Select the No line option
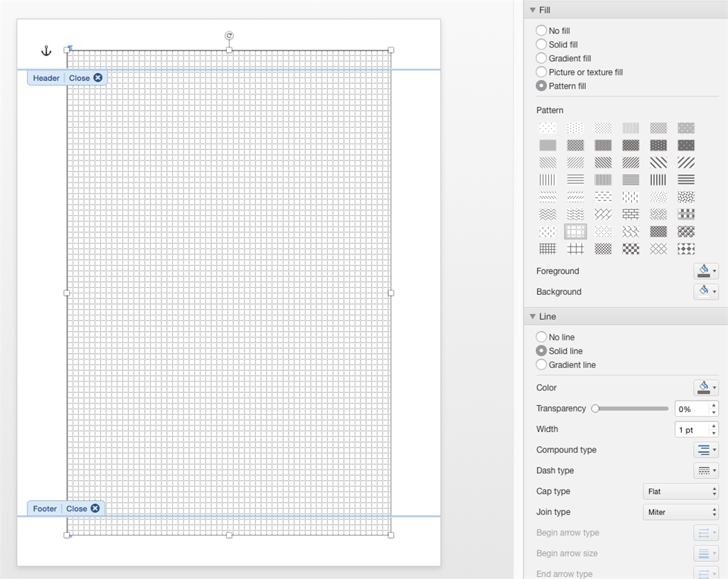 [540, 336]
